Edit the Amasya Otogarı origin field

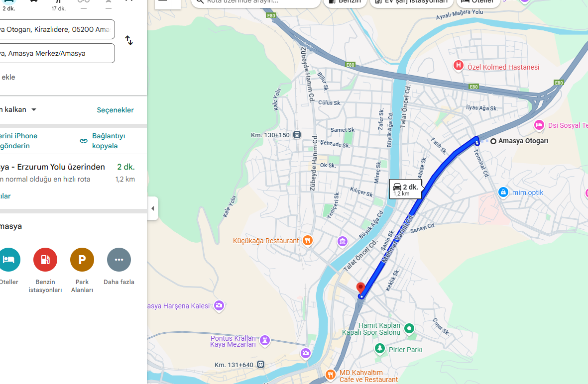(57, 29)
